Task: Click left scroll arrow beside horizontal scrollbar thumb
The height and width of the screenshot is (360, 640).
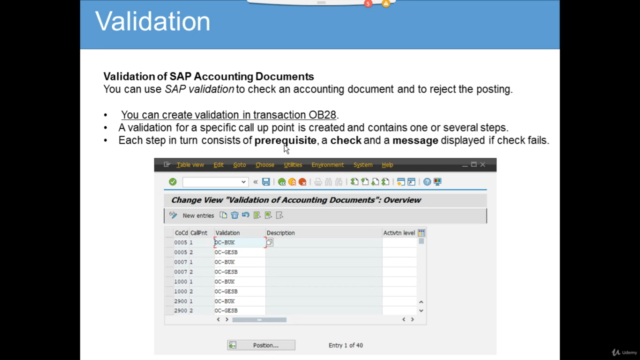Action: click(x=218, y=320)
